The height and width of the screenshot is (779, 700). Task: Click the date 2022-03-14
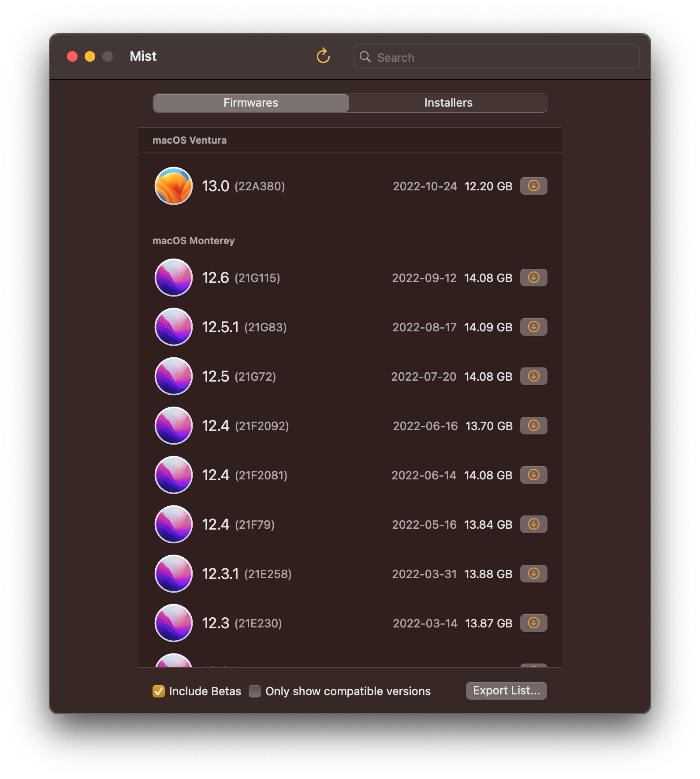(425, 623)
